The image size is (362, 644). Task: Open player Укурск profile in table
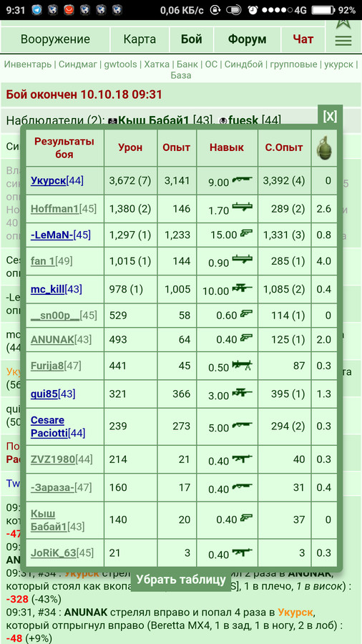[x=49, y=180]
